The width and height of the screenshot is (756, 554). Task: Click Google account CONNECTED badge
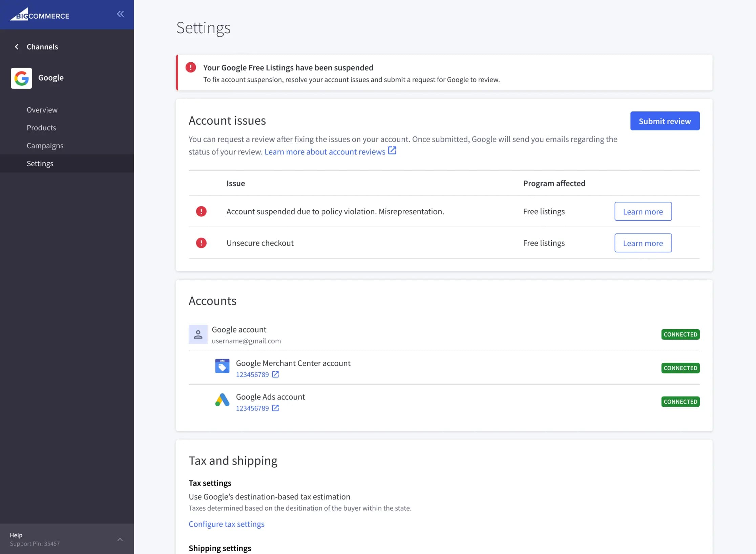[680, 334]
